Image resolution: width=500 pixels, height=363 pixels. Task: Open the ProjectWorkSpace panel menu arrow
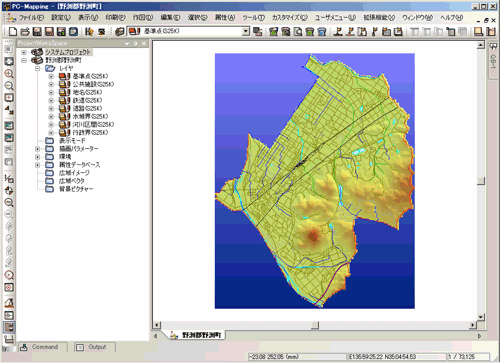click(x=127, y=44)
